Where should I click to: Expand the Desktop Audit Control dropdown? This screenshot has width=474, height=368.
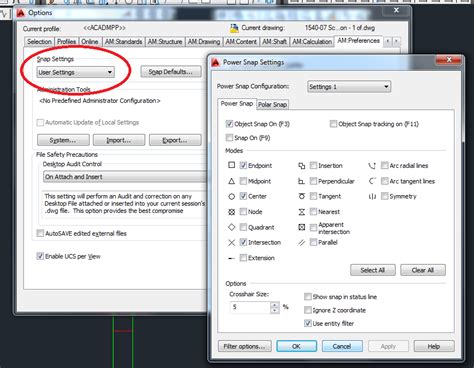(x=125, y=177)
